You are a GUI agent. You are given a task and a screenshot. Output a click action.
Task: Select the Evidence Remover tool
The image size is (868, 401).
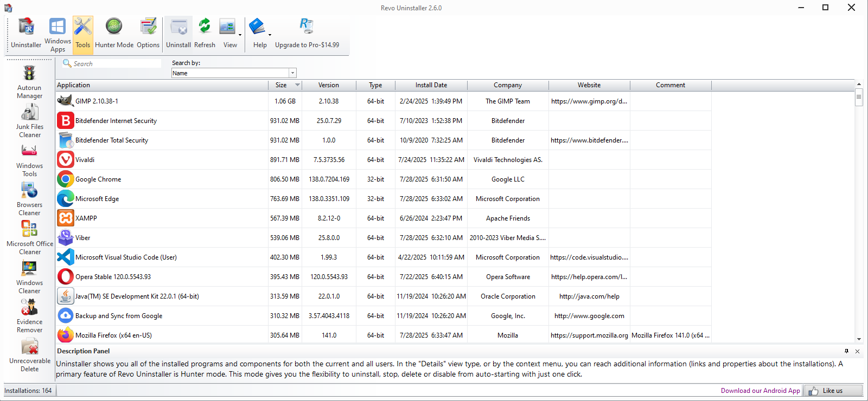click(x=29, y=316)
